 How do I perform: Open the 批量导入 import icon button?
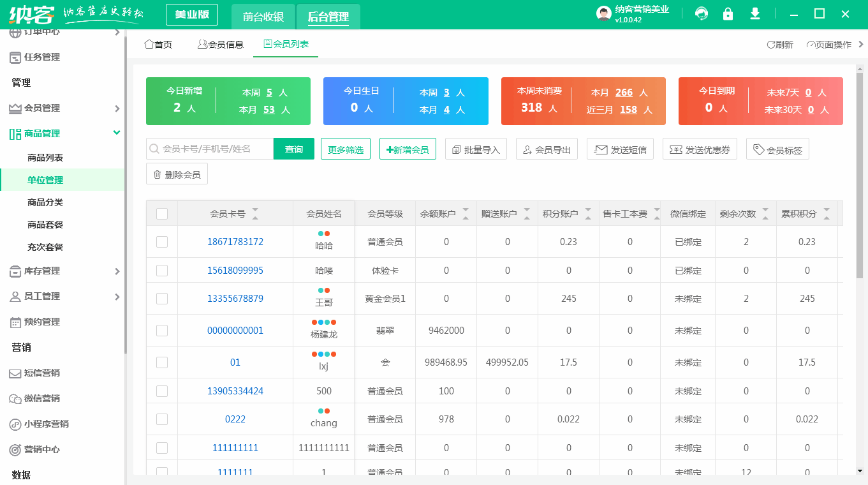click(x=476, y=149)
